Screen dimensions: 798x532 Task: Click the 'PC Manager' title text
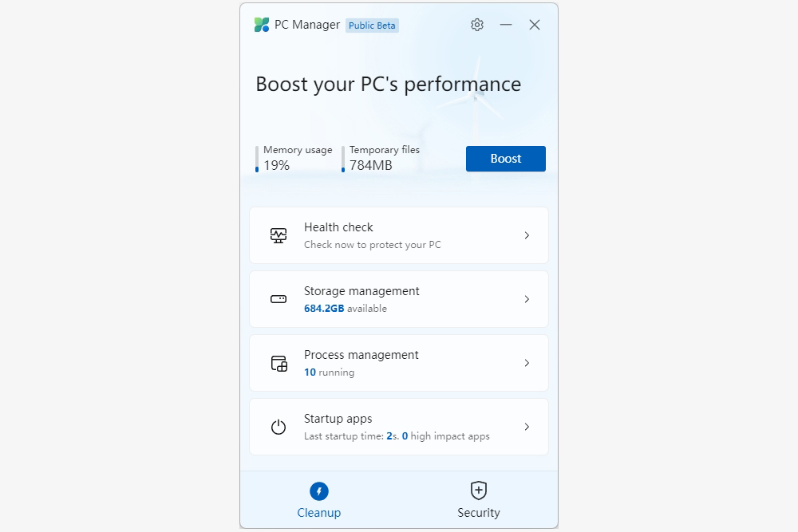tap(307, 25)
